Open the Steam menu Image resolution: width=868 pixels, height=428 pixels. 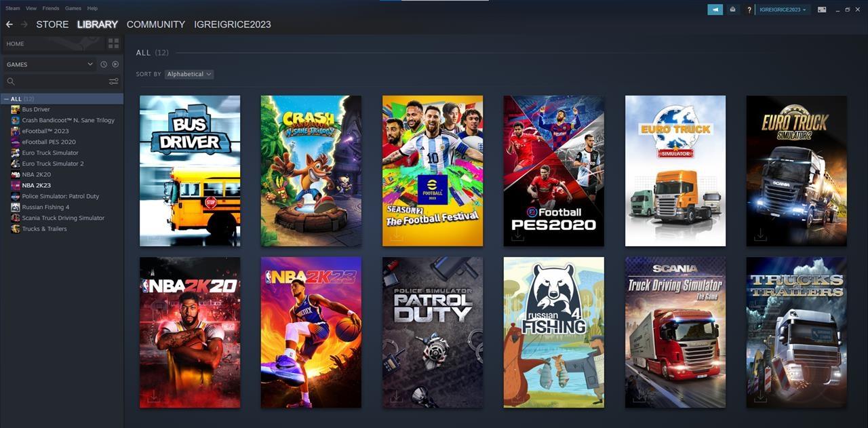pos(13,8)
